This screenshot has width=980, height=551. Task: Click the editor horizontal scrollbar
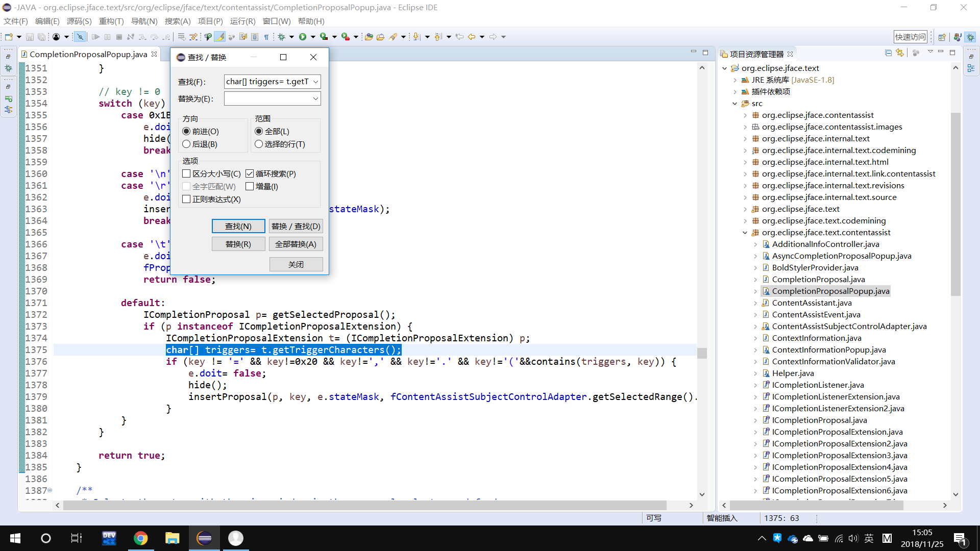tap(357, 505)
